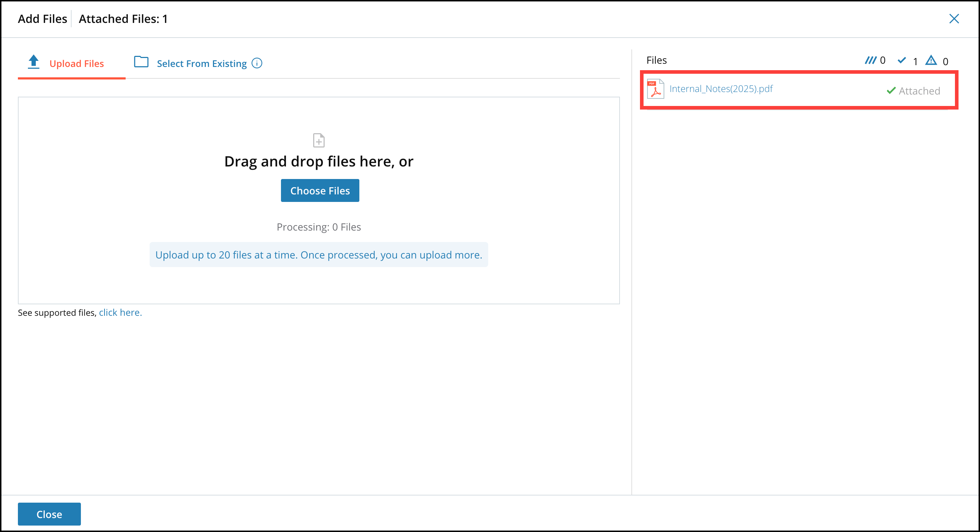Open the Internal_Notes(2025).pdf file link
This screenshot has height=532, width=980.
click(721, 89)
